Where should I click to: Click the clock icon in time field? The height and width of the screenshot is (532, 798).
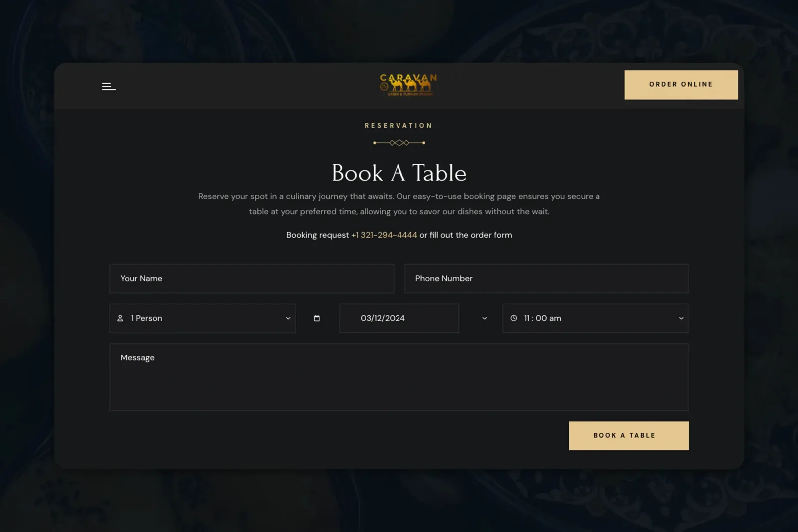point(514,318)
